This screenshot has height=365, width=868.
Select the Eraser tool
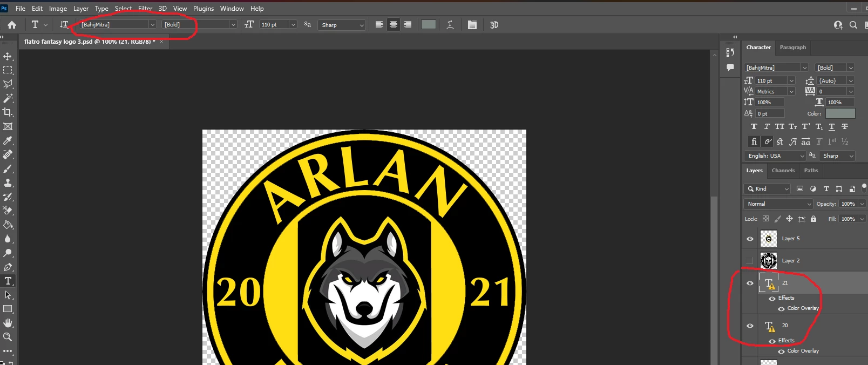pyautogui.click(x=8, y=211)
